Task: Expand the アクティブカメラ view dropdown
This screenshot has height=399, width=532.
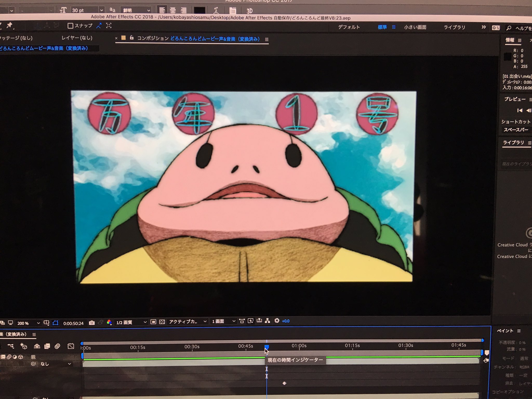Action: click(x=188, y=322)
